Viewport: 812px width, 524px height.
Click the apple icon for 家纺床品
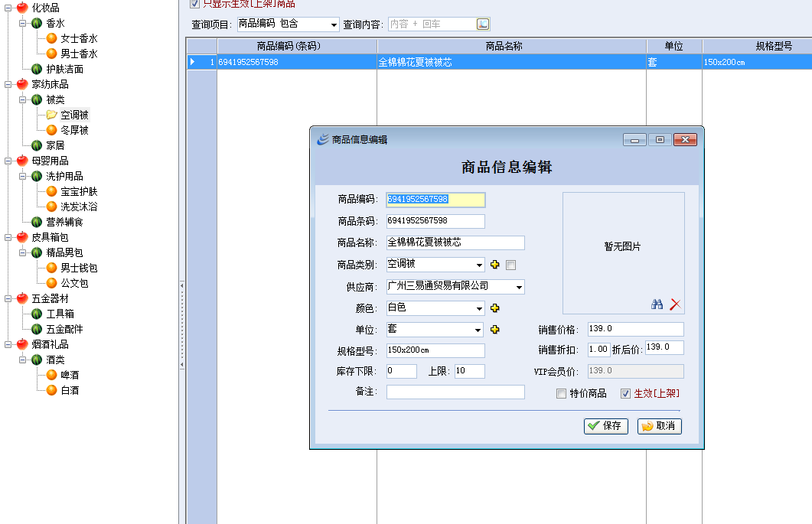(x=21, y=84)
